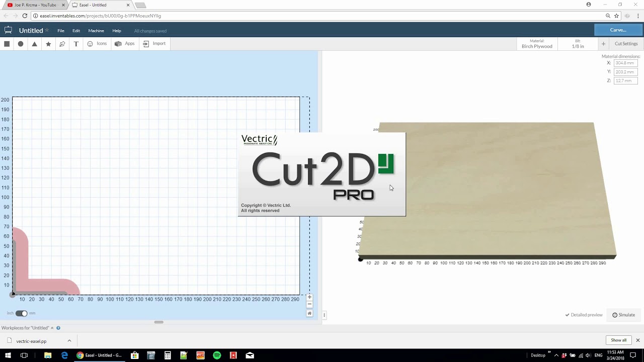Screen dimensions: 644x362
Task: Click the address bar zoom magnifier icon
Action: [x=608, y=16]
